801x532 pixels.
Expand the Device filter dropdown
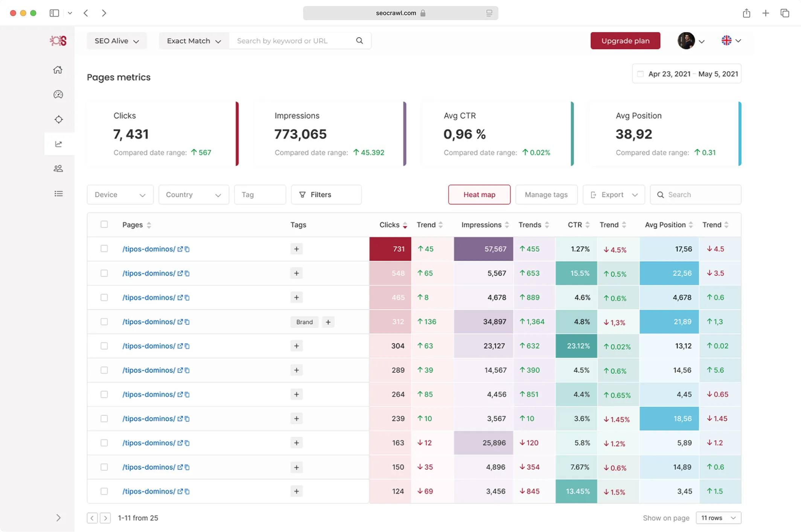(120, 195)
